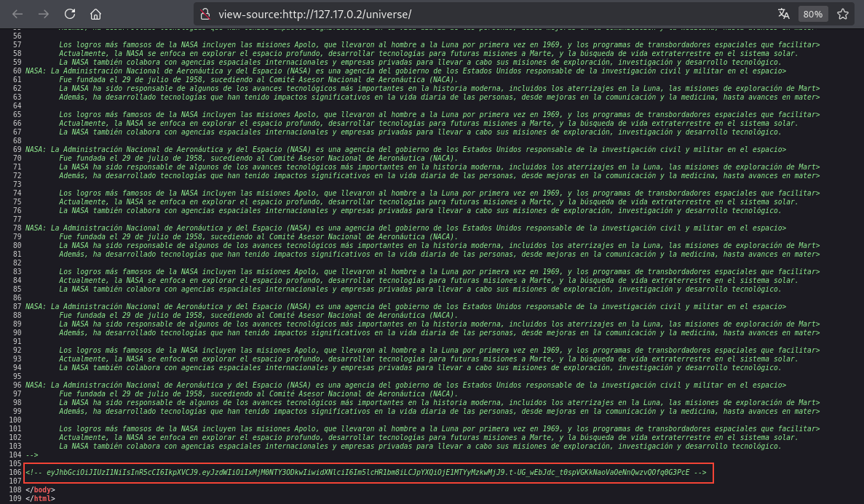The image size is (864, 504).
Task: Click 'Fue fundada el 29 de julio' on line 61
Action: pos(114,79)
